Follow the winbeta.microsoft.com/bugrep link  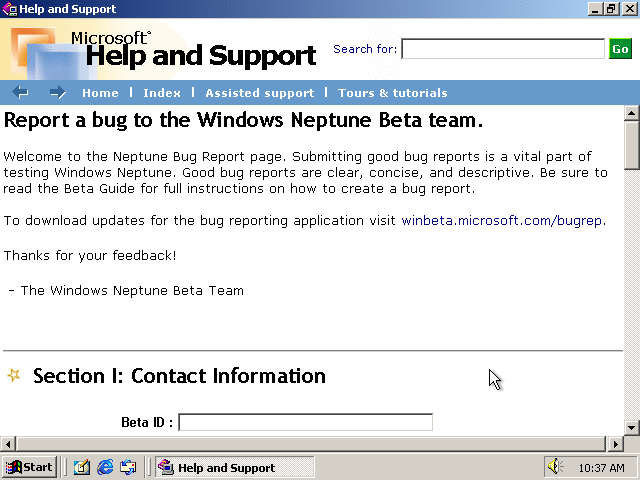(x=502, y=220)
